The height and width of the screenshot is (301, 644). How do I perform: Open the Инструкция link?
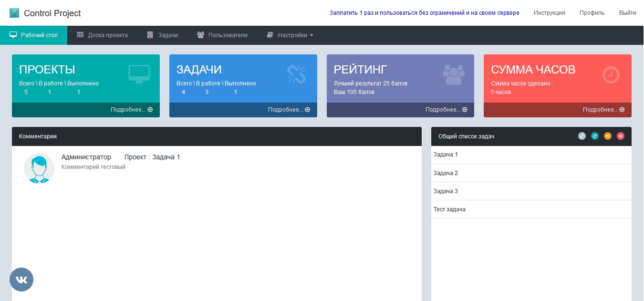550,13
